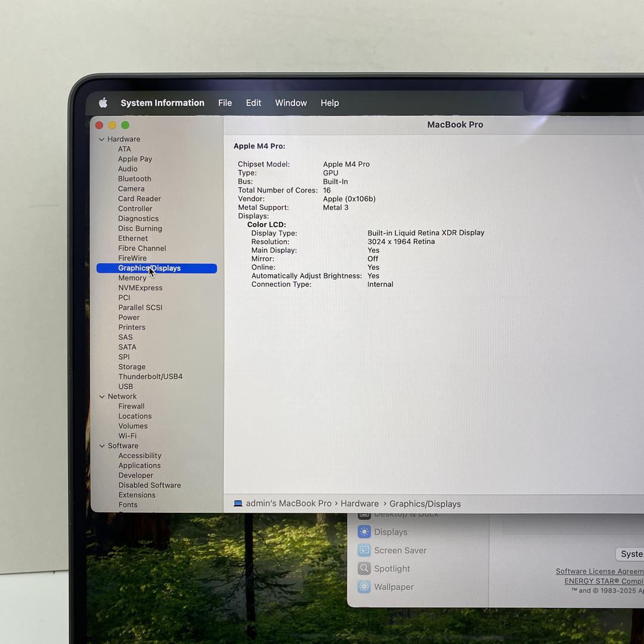Image resolution: width=644 pixels, height=644 pixels.
Task: Select Disabled Software under Software
Action: click(150, 485)
